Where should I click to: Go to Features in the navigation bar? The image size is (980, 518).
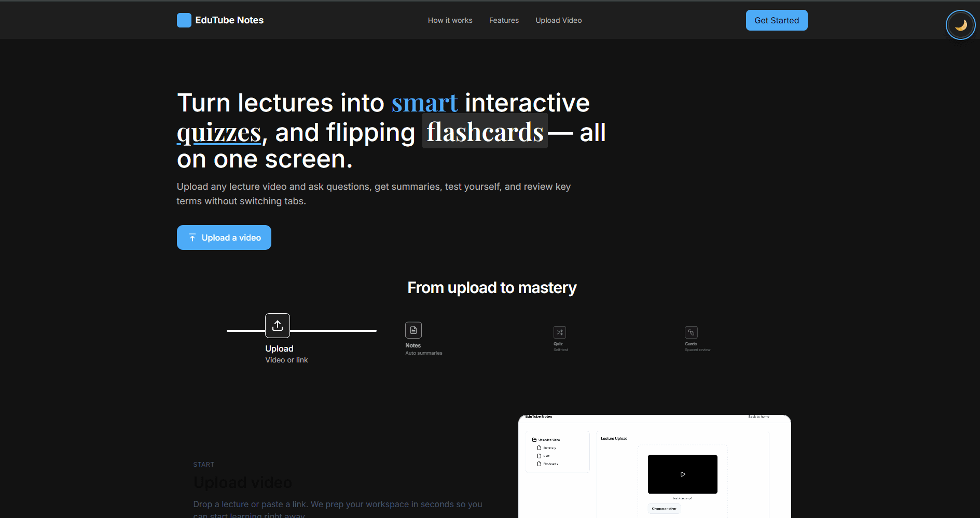pos(504,20)
